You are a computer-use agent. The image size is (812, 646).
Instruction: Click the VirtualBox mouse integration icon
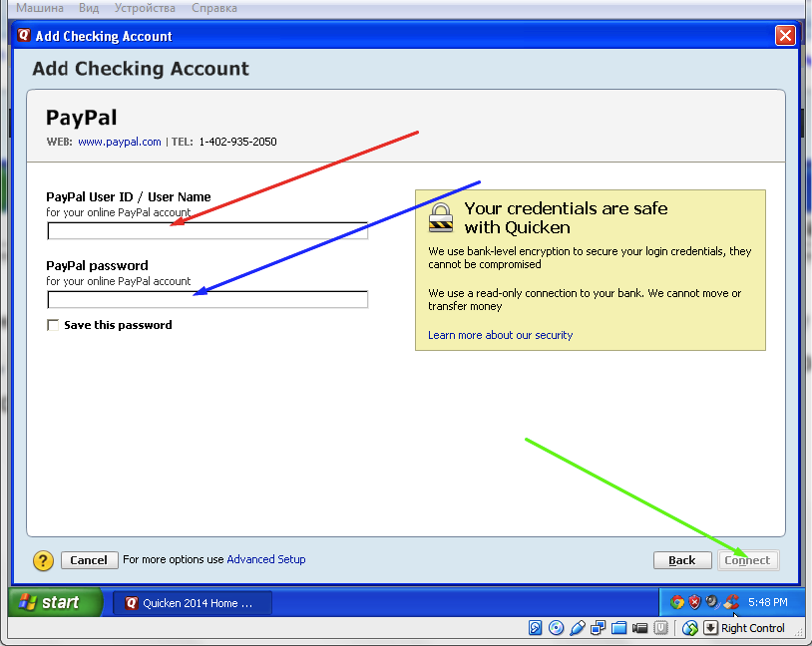point(689,628)
